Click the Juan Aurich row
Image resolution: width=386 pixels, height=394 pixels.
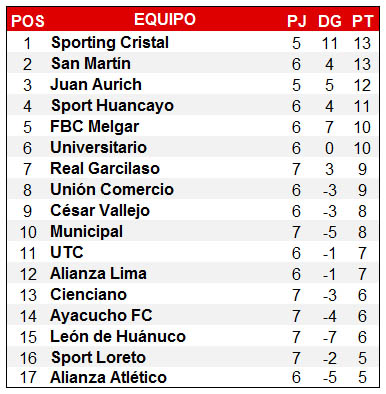(193, 84)
